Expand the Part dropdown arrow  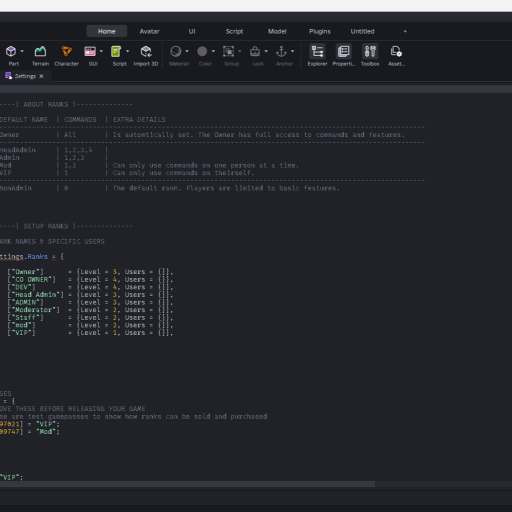coord(22,51)
